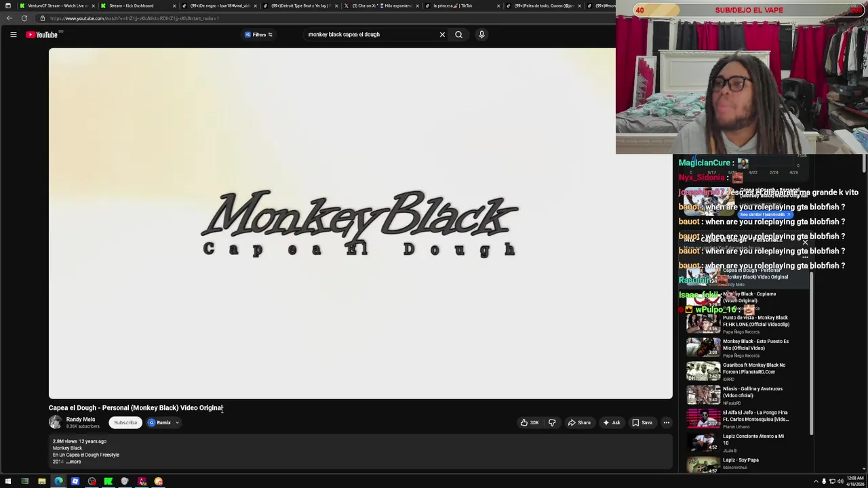Screen dimensions: 868x488
Task: Expand the Remix dropdown arrow
Action: pos(177,422)
